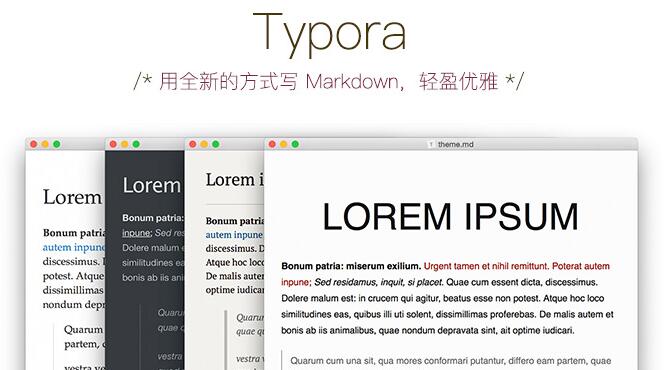
Task: Click 'Dolere malum est' line in front window
Action: pos(443,298)
